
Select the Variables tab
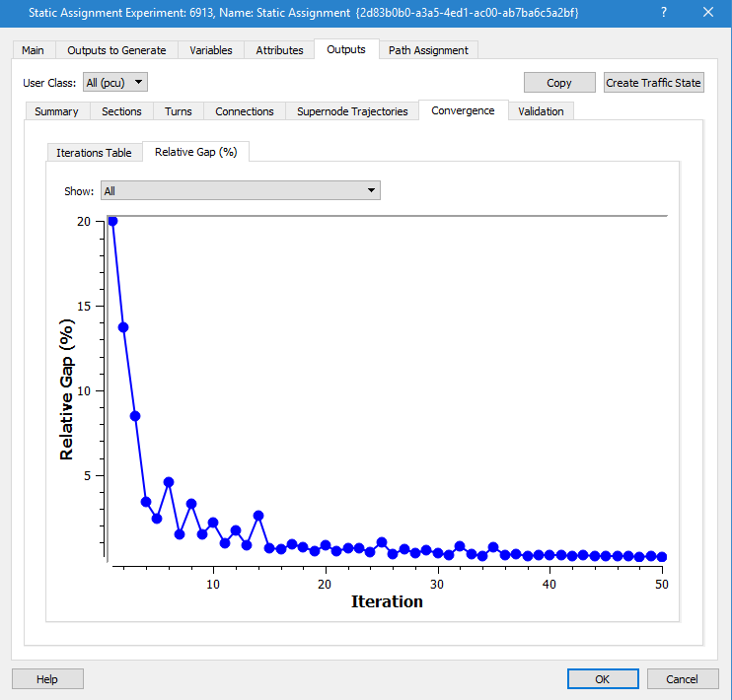211,50
